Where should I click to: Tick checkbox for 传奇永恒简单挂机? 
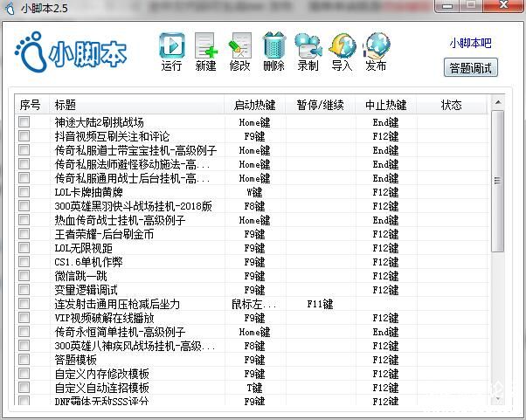(x=24, y=332)
